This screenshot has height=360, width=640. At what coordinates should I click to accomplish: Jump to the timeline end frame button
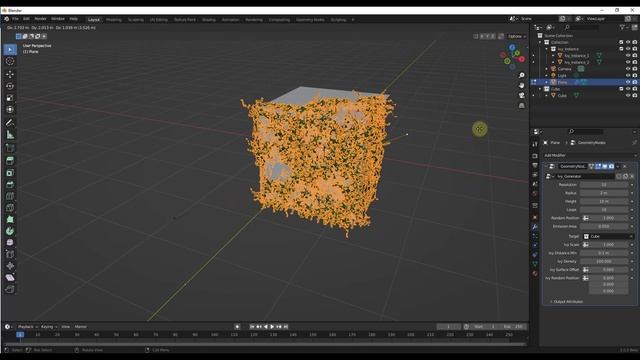286,327
